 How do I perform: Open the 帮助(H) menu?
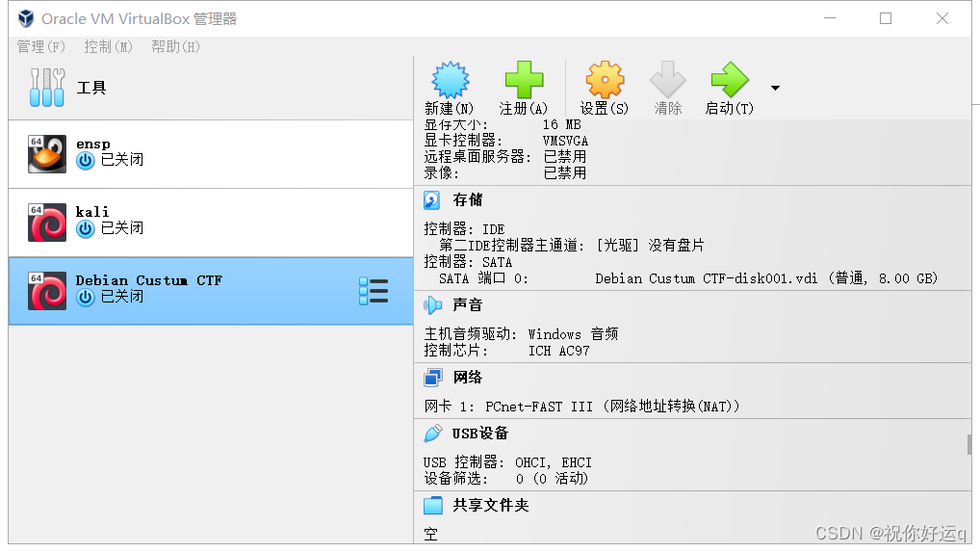[x=175, y=47]
